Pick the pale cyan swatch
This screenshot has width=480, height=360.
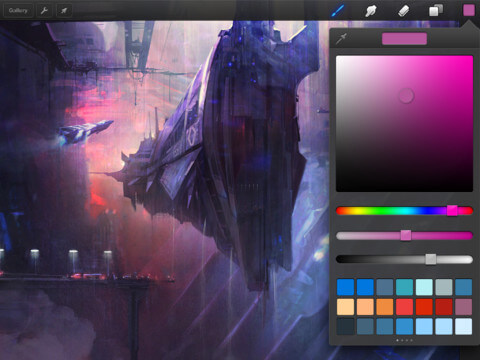pos(424,287)
